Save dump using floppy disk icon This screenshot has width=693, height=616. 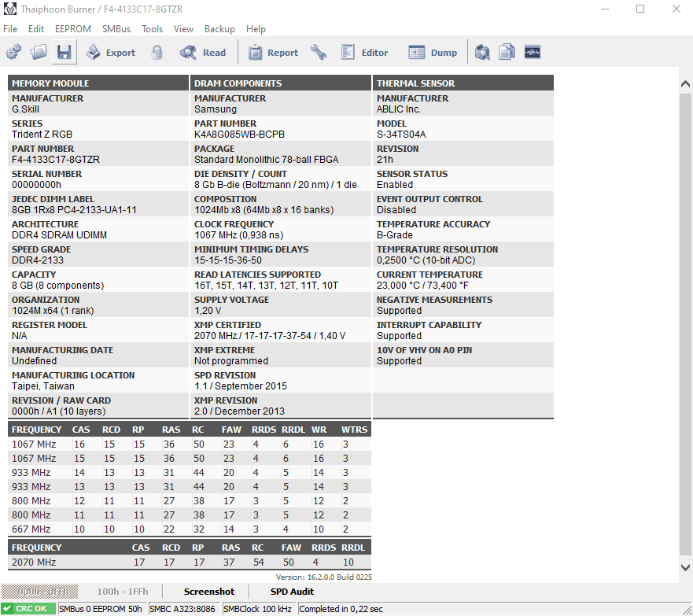click(64, 52)
